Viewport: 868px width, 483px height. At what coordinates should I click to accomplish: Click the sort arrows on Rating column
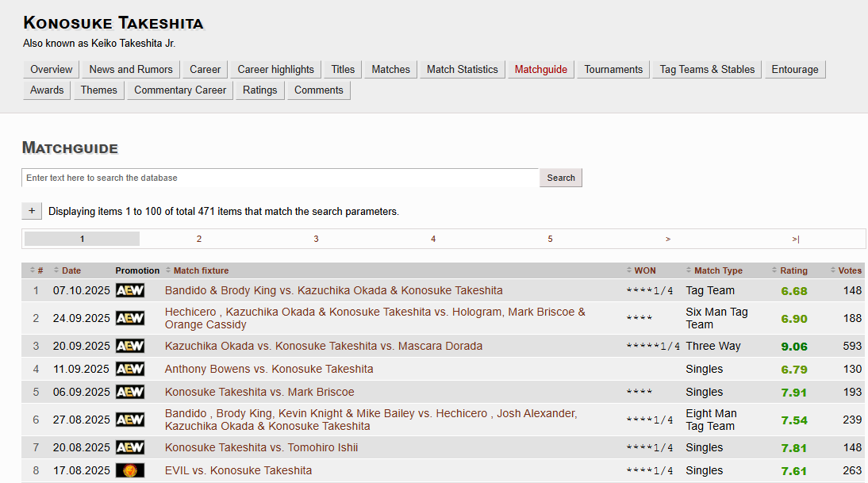tap(775, 270)
